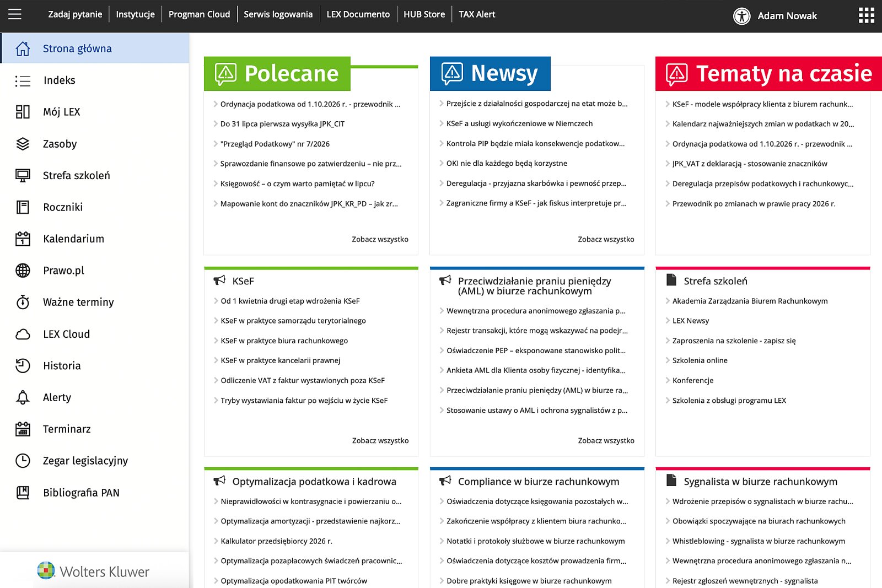Click the Kalendarium calendar icon
882x588 pixels.
coord(23,239)
